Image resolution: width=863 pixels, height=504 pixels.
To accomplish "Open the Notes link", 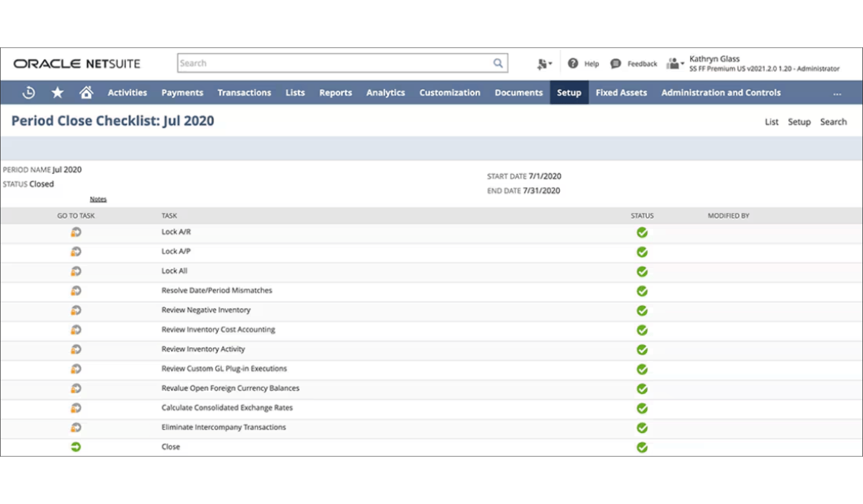I will 98,199.
